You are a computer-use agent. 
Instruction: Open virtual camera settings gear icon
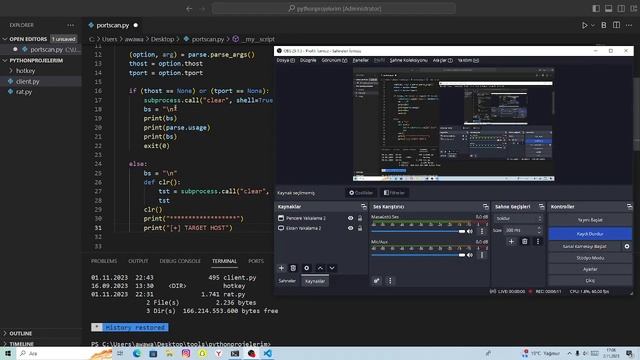(x=627, y=246)
